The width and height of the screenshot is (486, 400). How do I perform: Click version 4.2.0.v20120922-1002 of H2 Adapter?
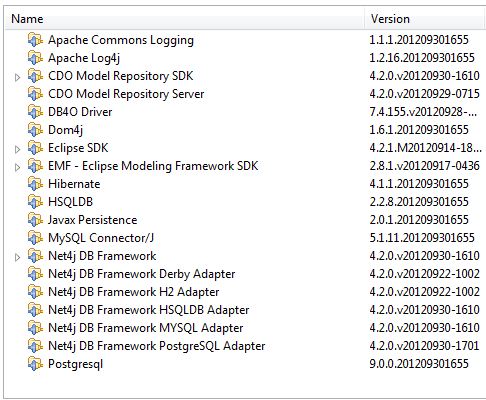pyautogui.click(x=424, y=292)
